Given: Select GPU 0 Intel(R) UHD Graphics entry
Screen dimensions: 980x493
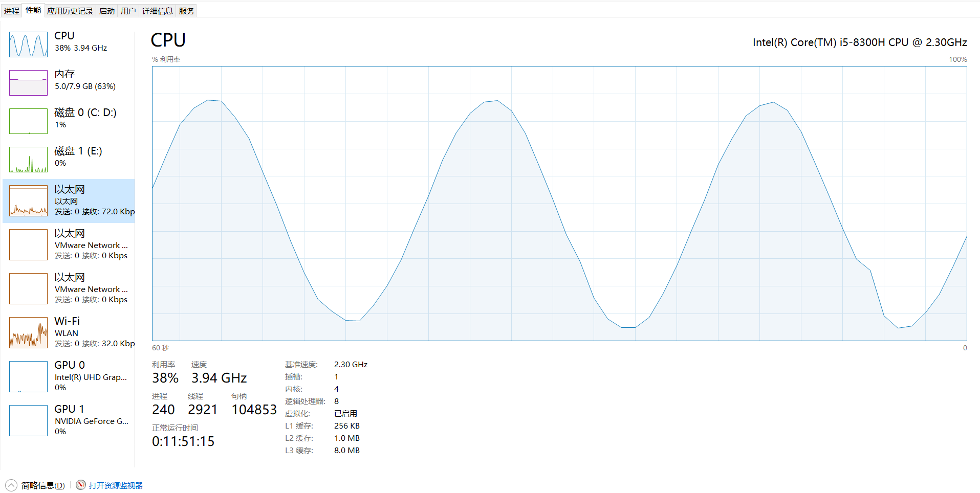Looking at the screenshot, I should [69, 376].
